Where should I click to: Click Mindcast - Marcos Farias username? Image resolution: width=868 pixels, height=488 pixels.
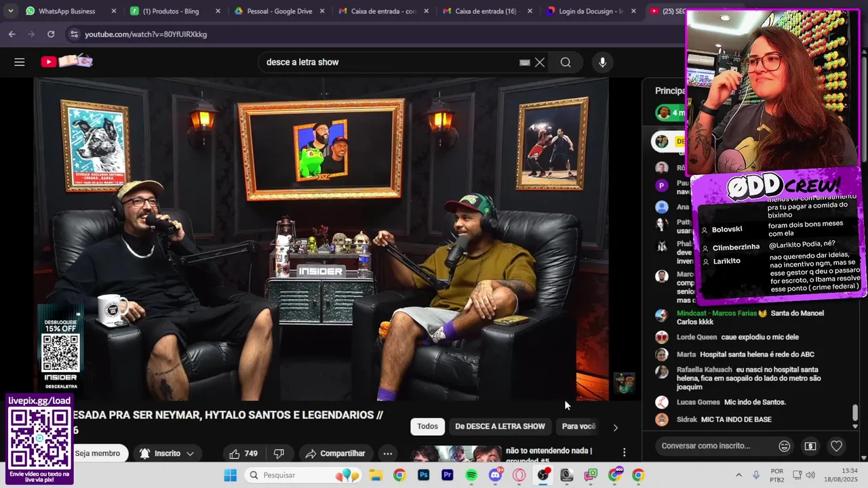tap(717, 313)
